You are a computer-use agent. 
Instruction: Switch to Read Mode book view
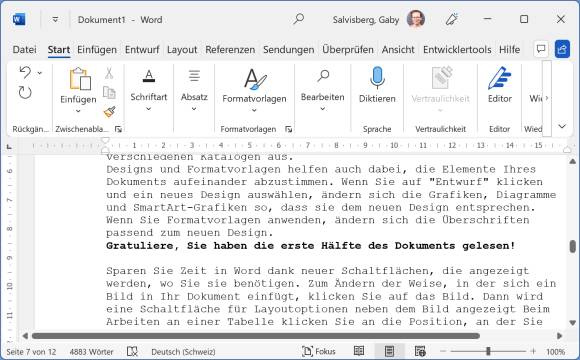tap(359, 351)
